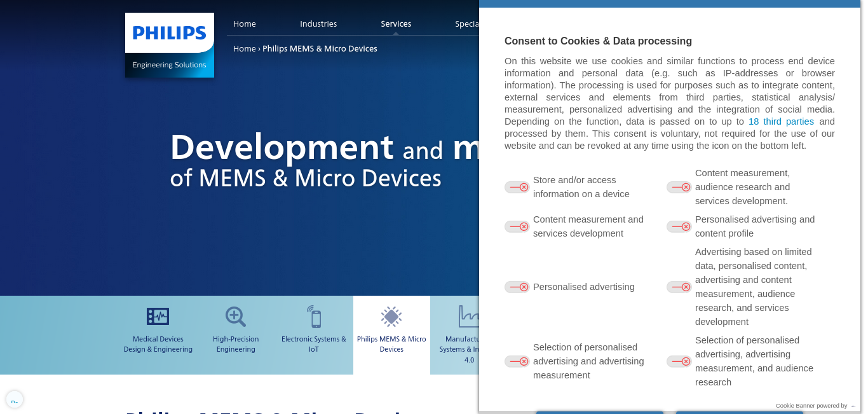Select the Electronic Systems & IoT tab label
The width and height of the screenshot is (868, 414).
pos(314,344)
